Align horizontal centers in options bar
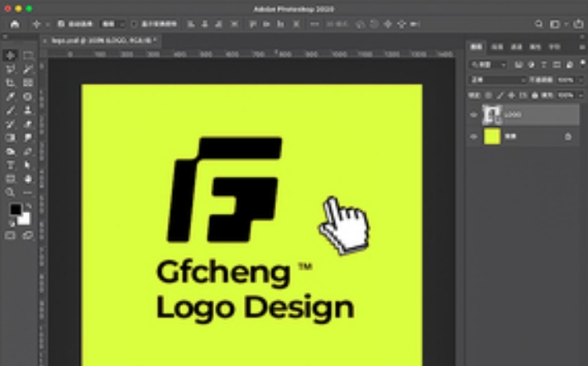The image size is (588, 366). coord(205,24)
